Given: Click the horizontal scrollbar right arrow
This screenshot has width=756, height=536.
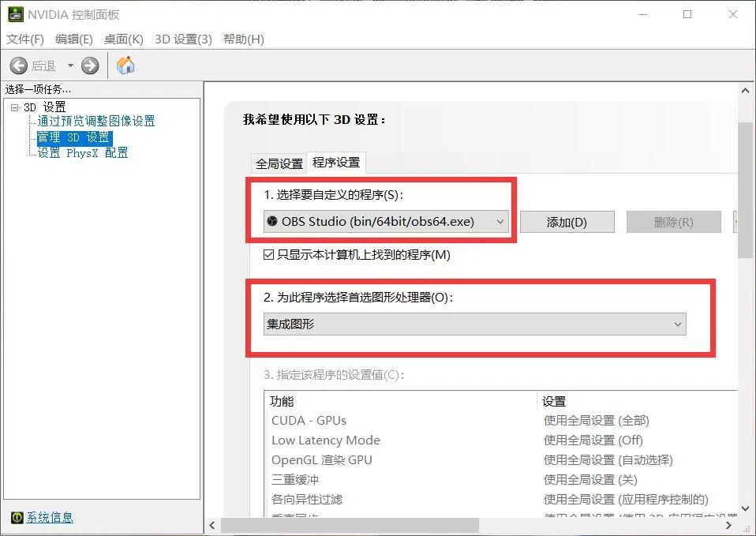Looking at the screenshot, I should [x=728, y=526].
